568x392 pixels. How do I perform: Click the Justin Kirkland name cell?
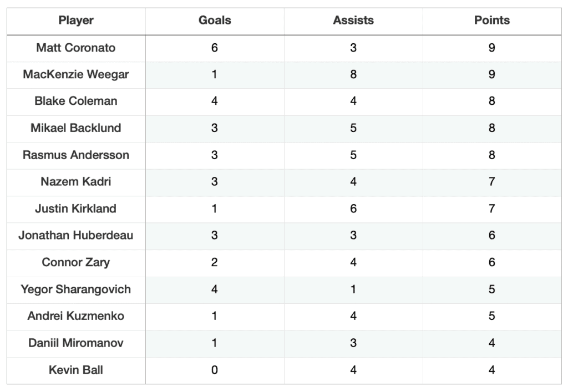(x=76, y=208)
